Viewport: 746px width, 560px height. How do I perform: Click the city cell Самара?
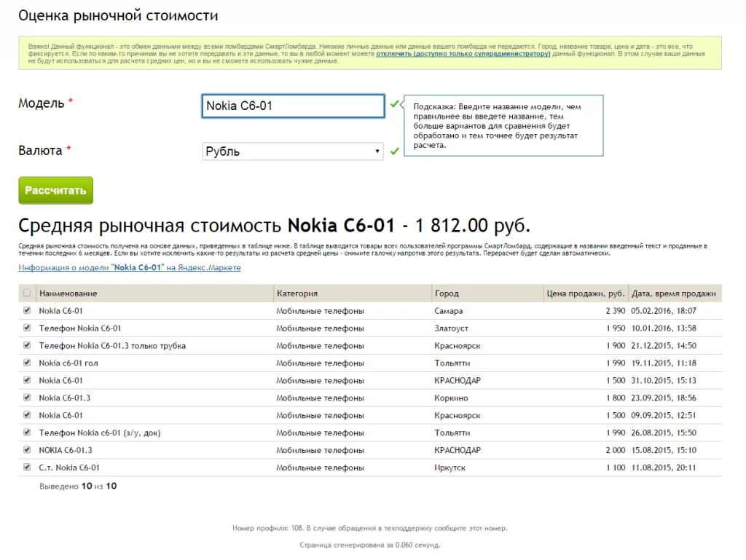[x=448, y=311]
